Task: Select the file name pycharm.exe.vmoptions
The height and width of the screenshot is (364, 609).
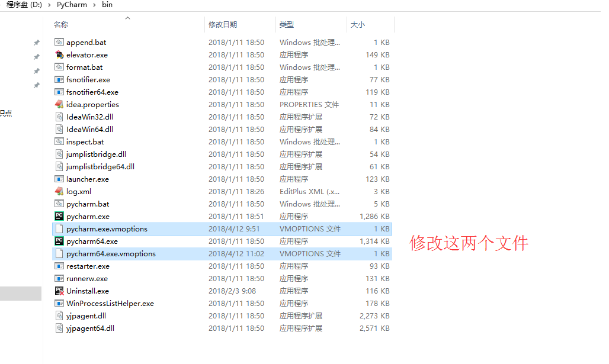Action: (107, 228)
